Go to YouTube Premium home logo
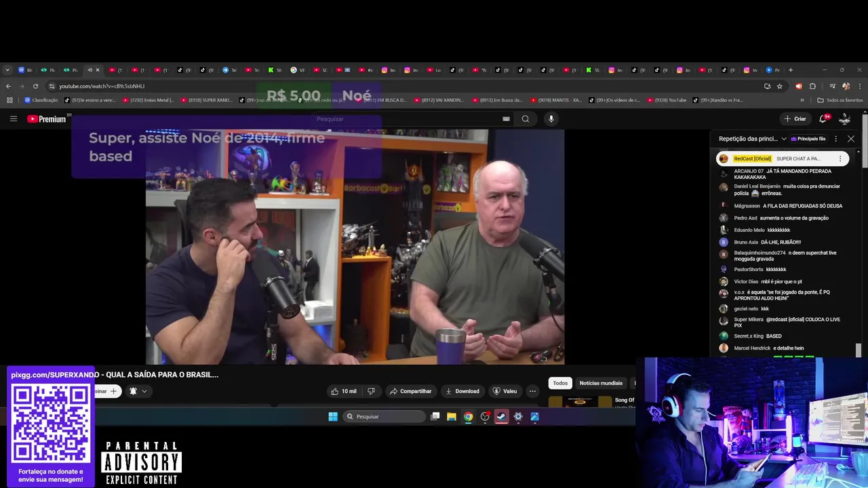The image size is (868, 488). coord(47,119)
